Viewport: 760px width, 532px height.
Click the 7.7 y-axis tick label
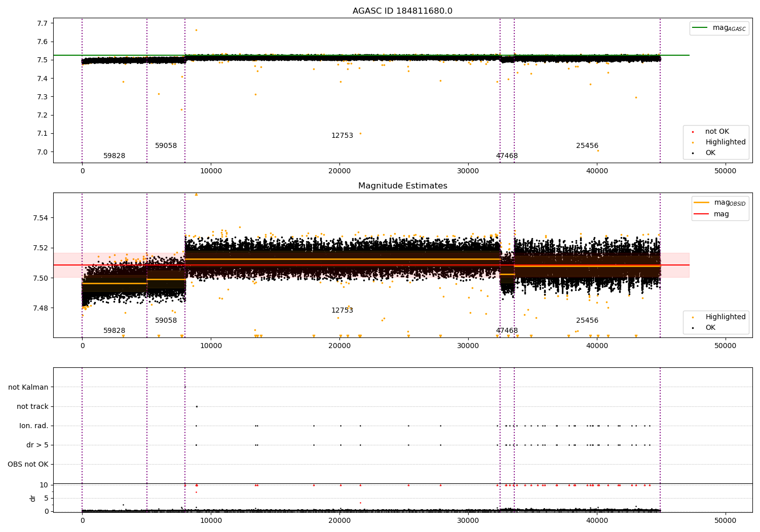pos(43,23)
